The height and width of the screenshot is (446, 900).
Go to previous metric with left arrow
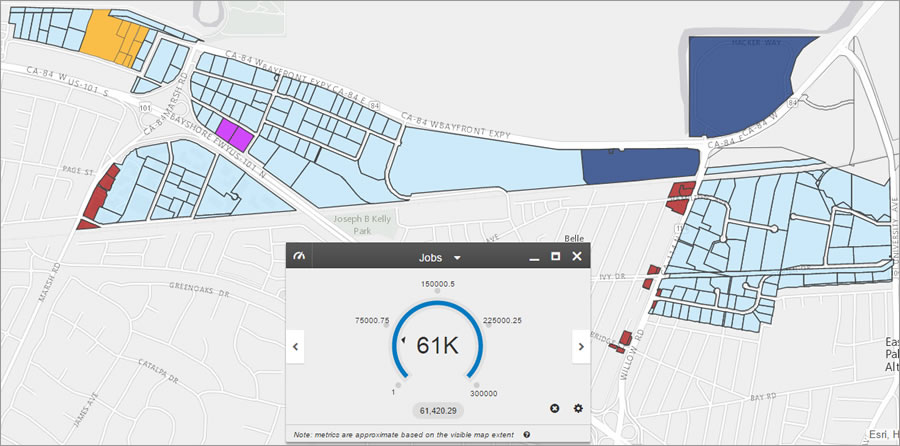coord(295,346)
